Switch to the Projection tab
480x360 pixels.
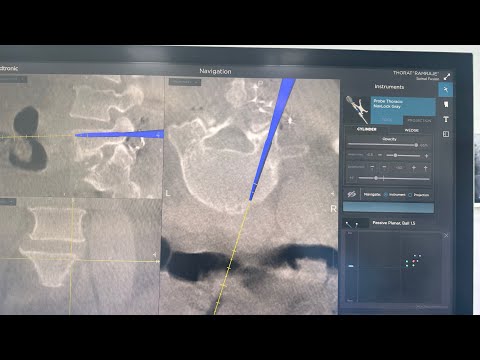pyautogui.click(x=419, y=120)
